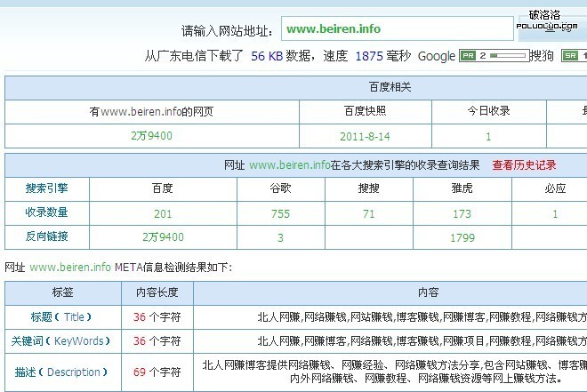Click the 内容 column header

[x=429, y=292]
